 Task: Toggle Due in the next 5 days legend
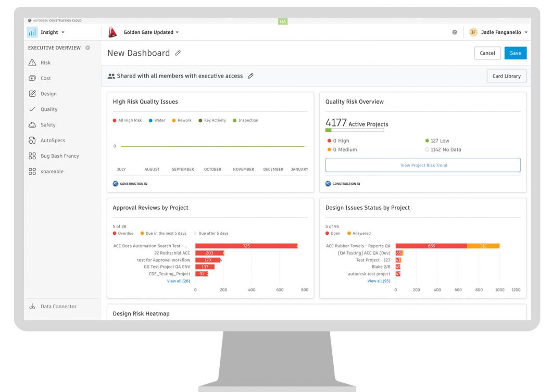pyautogui.click(x=164, y=233)
